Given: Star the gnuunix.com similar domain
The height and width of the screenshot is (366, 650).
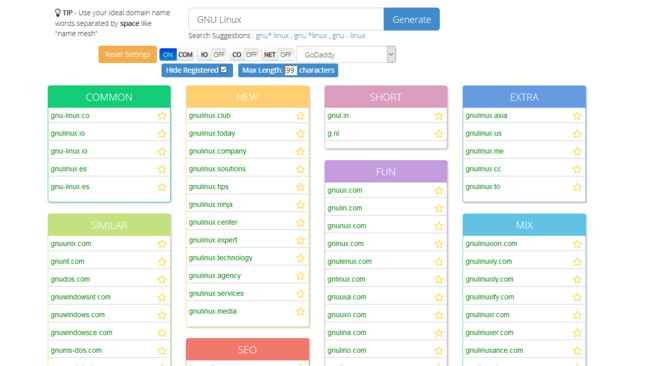Looking at the screenshot, I should 162,244.
